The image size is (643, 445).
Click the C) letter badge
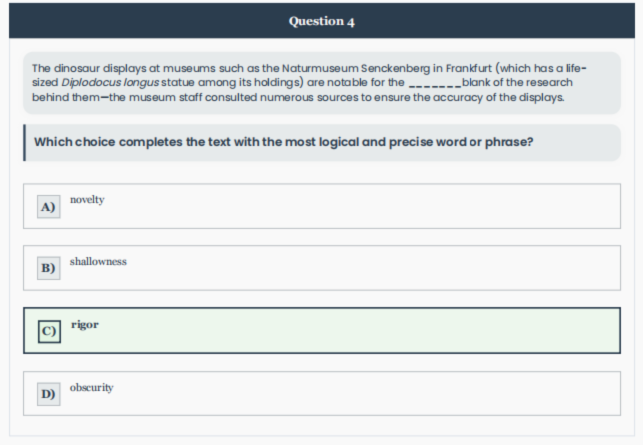(49, 331)
